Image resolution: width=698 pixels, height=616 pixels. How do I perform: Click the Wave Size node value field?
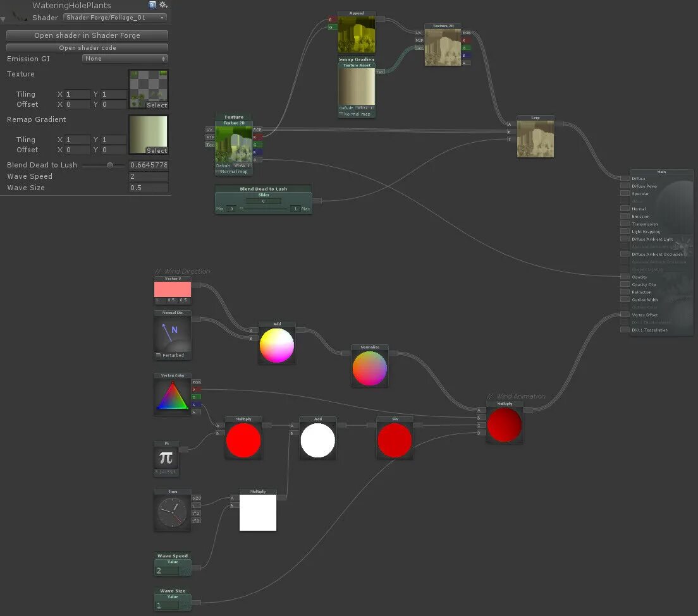pos(167,605)
